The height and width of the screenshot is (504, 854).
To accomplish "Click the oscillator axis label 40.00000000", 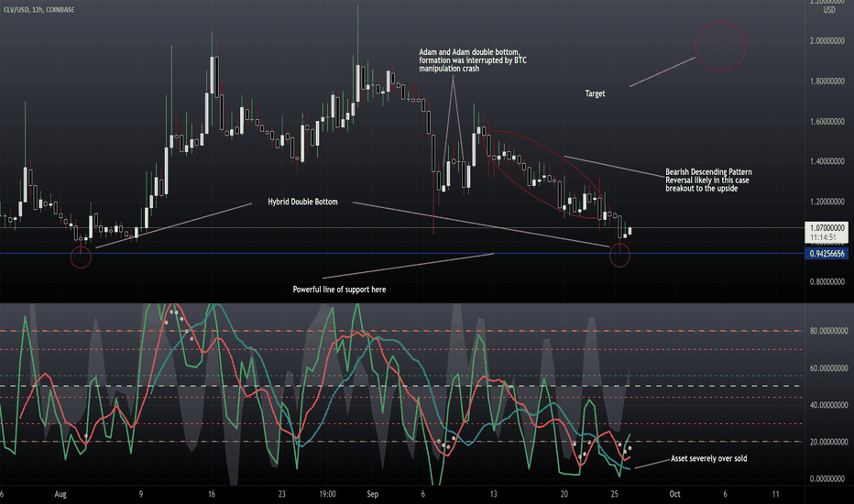I will click(x=828, y=405).
